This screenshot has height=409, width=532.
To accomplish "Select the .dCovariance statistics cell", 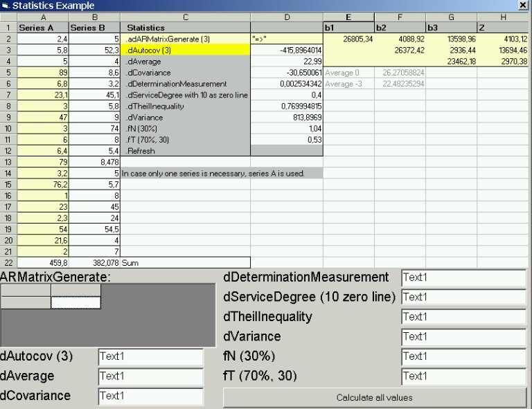I will tap(186, 73).
